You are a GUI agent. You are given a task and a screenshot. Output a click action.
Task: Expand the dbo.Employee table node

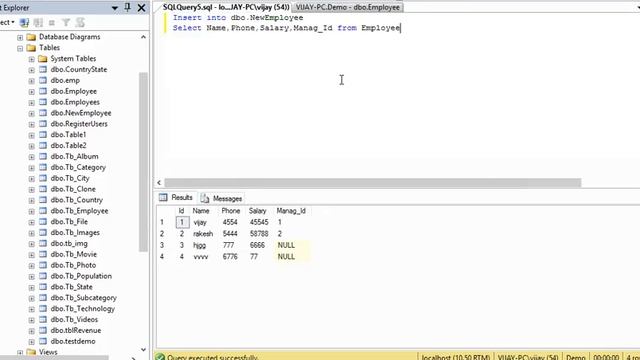pos(31,92)
